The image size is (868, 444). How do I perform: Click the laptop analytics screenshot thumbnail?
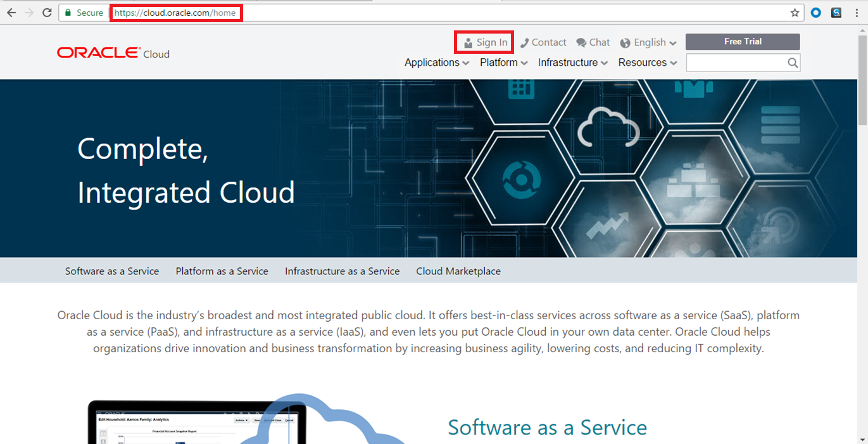[196, 422]
